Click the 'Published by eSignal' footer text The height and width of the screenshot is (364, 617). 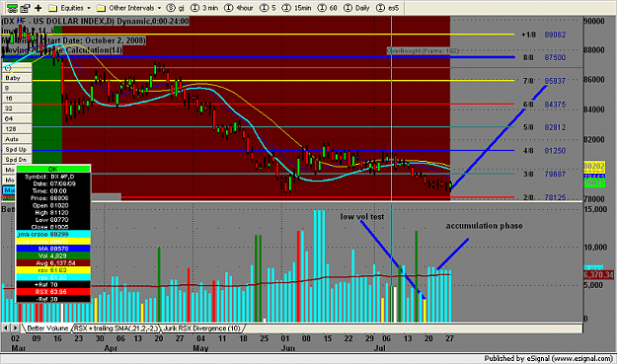click(548, 358)
